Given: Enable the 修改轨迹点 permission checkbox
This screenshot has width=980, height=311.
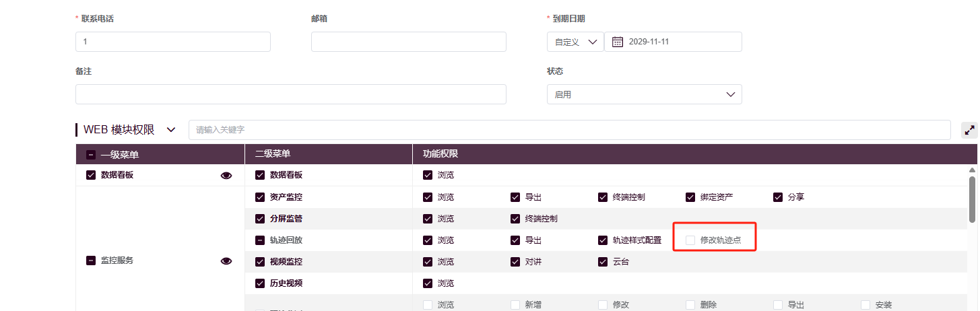Looking at the screenshot, I should (690, 240).
